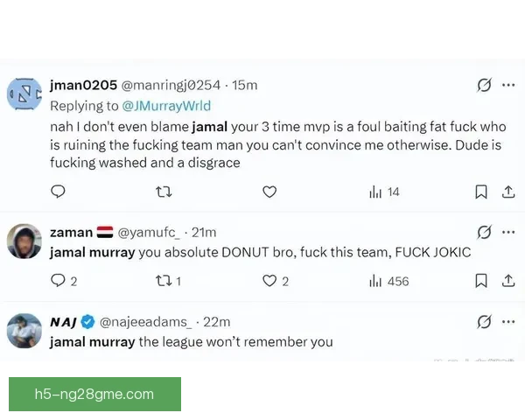Open Grok icon on jman0205's tweet
This screenshot has width=525, height=420.
click(x=483, y=85)
